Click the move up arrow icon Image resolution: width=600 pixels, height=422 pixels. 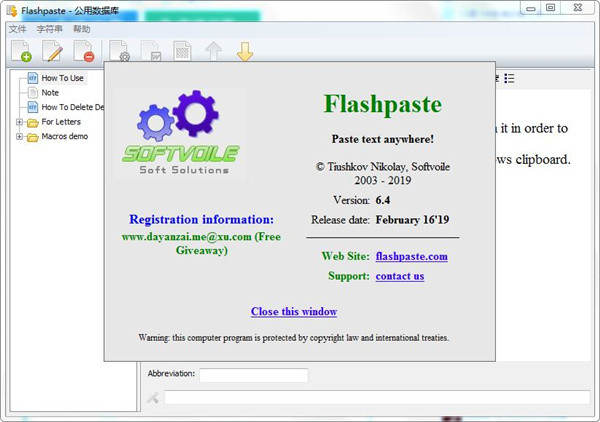coord(213,51)
